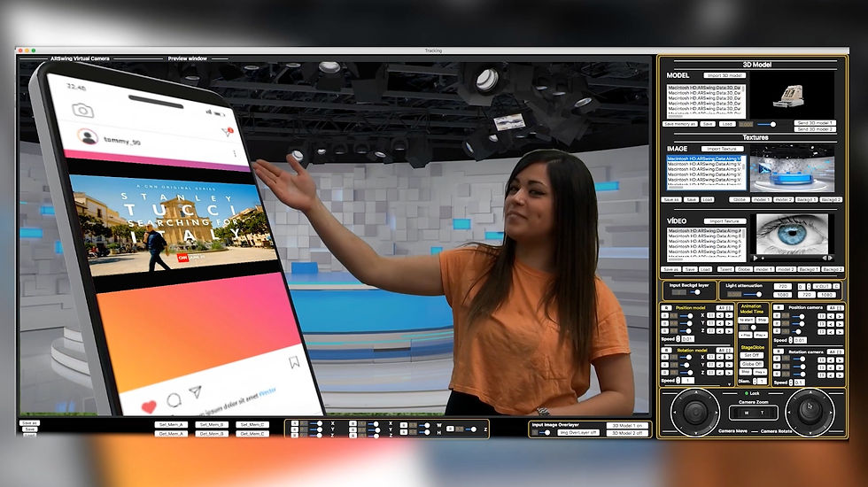Viewport: 868px width, 487px height.
Task: Push the Camera Rotate joystick right arrow
Action: [831, 413]
